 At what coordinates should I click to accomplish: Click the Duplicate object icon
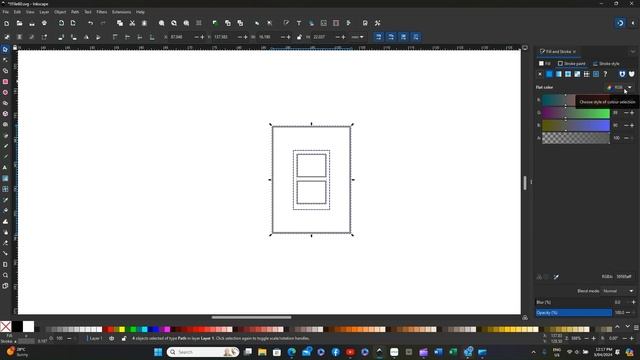point(215,23)
